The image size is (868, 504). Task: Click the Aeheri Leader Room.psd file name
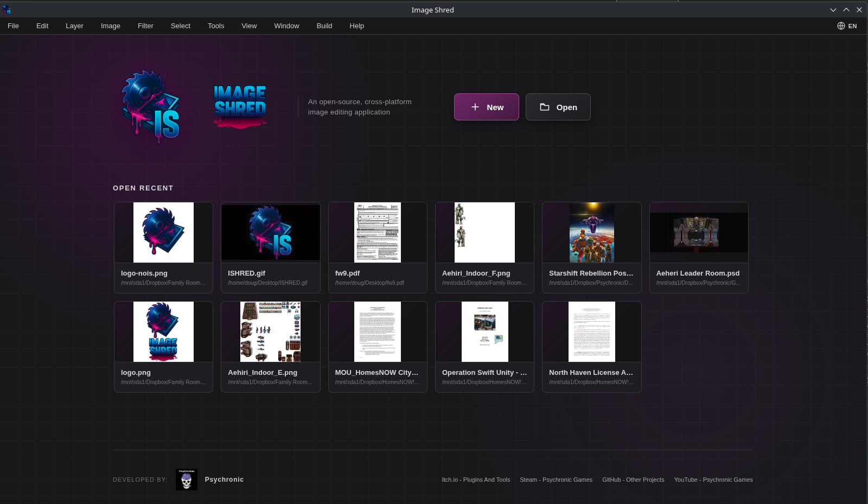[698, 273]
